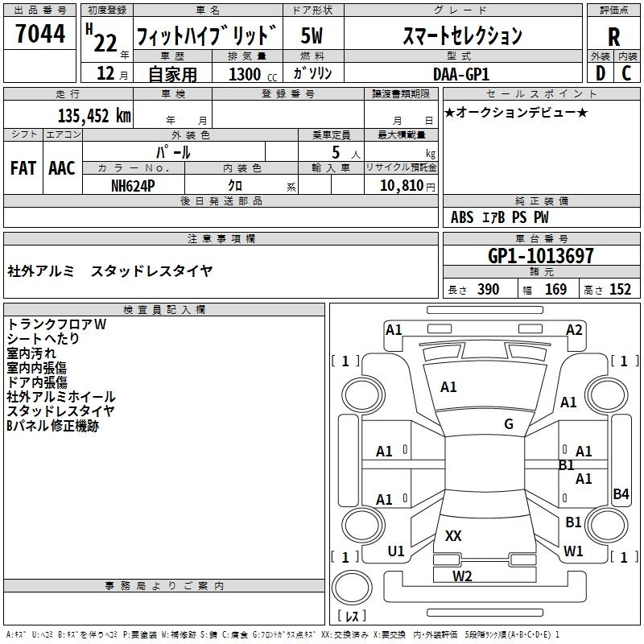Select inspector note Bパネル修正機跡
This screenshot has width=644, height=644.
[52, 426]
